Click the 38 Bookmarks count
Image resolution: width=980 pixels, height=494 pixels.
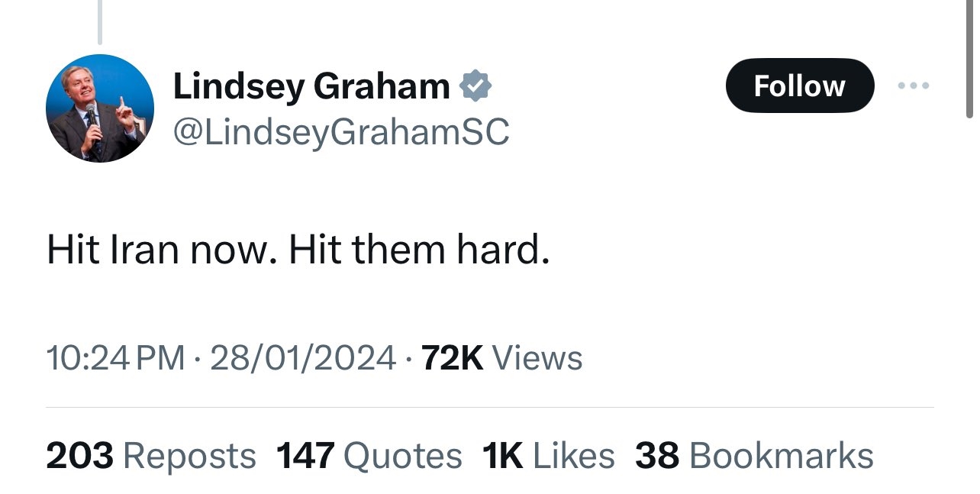coord(754,456)
